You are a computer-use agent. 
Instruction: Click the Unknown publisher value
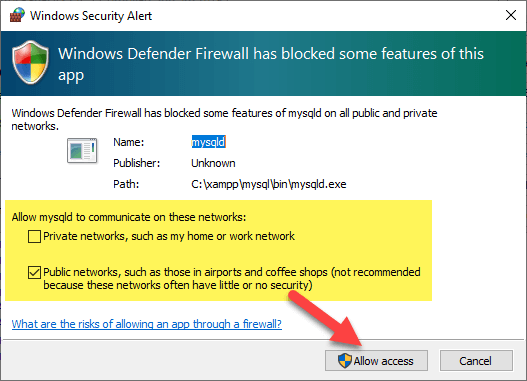[213, 163]
